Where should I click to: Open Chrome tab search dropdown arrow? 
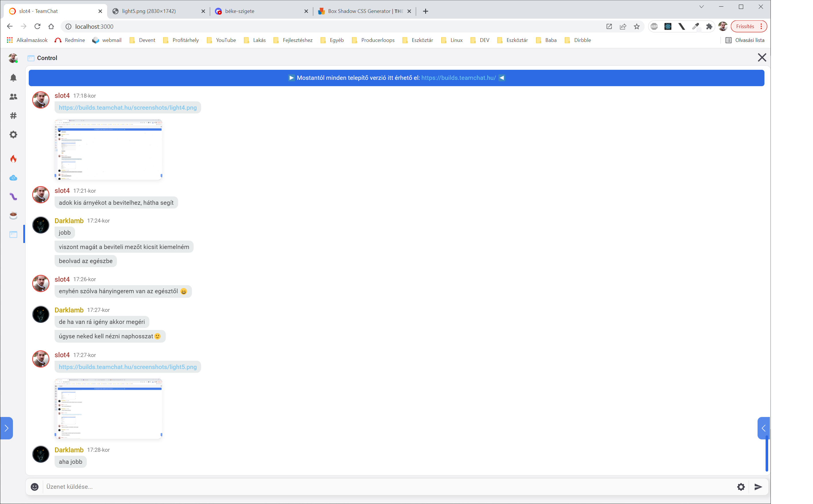point(701,7)
